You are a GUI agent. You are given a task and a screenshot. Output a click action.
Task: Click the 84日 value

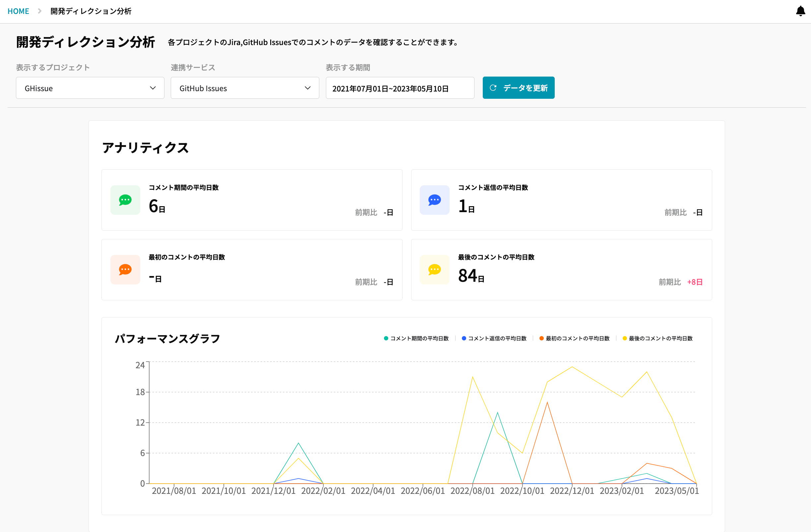tap(471, 275)
